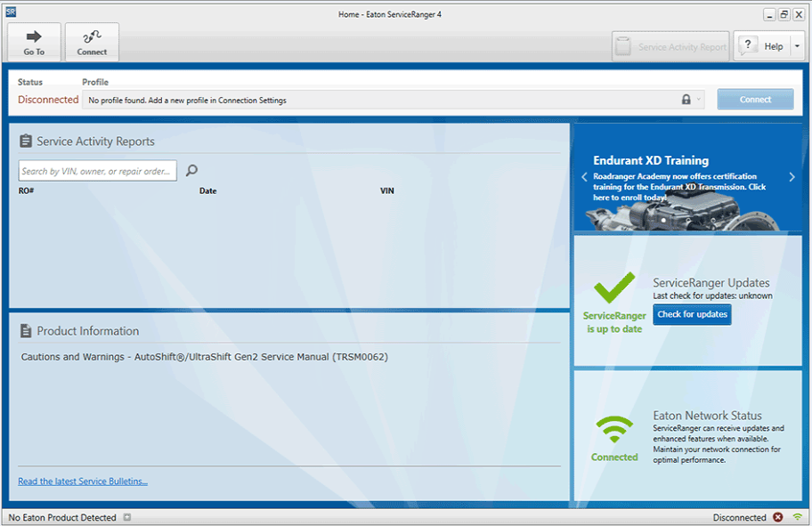The height and width of the screenshot is (526, 812).
Task: Sort by the RO# column header
Action: pos(27,191)
